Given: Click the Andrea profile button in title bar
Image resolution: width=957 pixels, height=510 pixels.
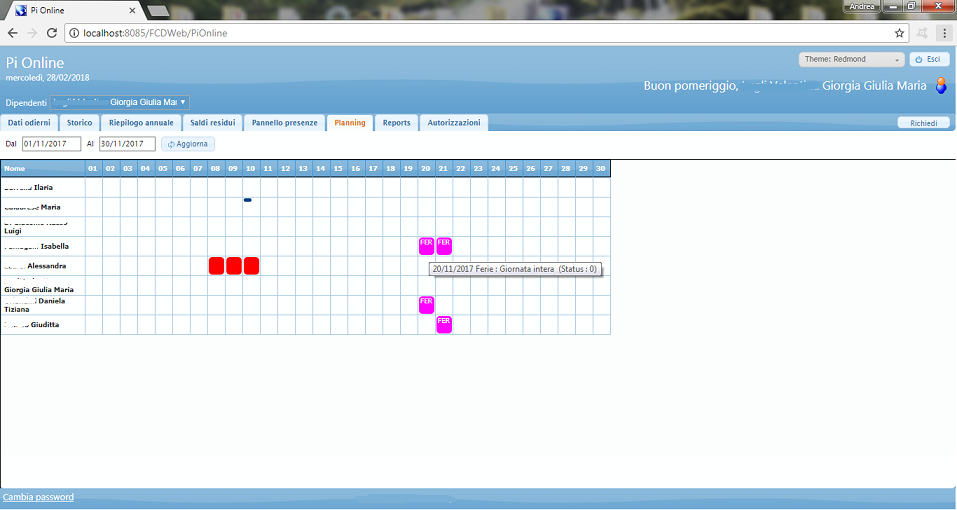Looking at the screenshot, I should (x=861, y=6).
